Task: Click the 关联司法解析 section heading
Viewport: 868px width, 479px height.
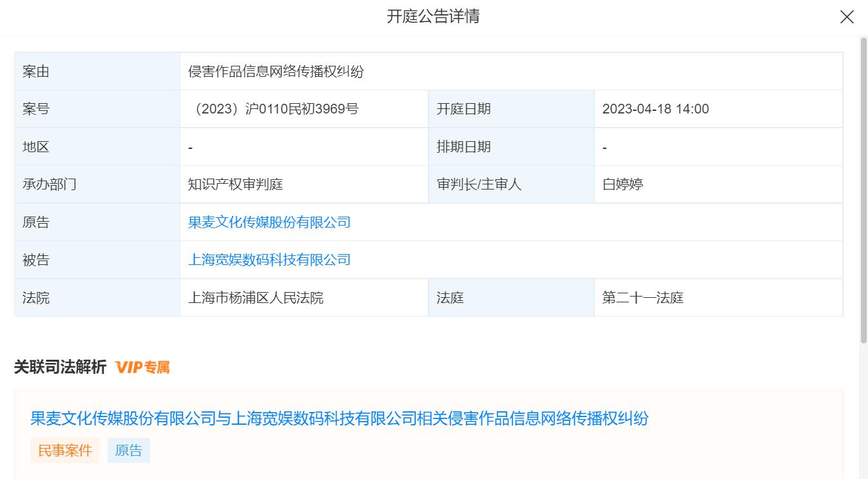Action: tap(60, 367)
